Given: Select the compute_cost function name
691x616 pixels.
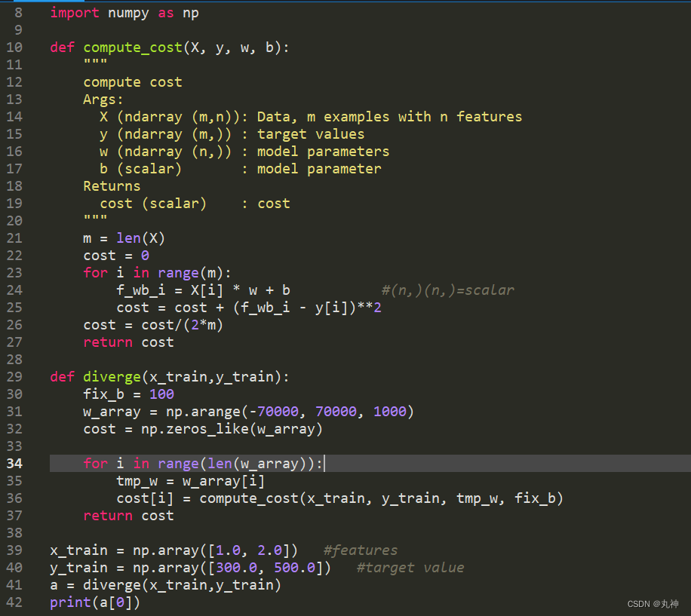Looking at the screenshot, I should 133,47.
